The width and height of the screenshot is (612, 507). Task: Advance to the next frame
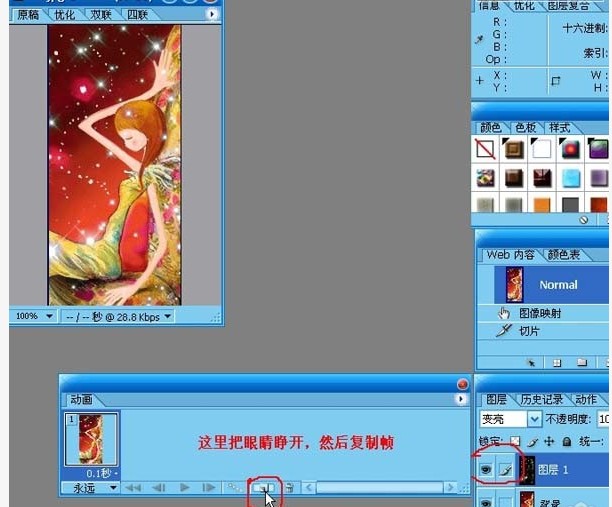[x=209, y=487]
